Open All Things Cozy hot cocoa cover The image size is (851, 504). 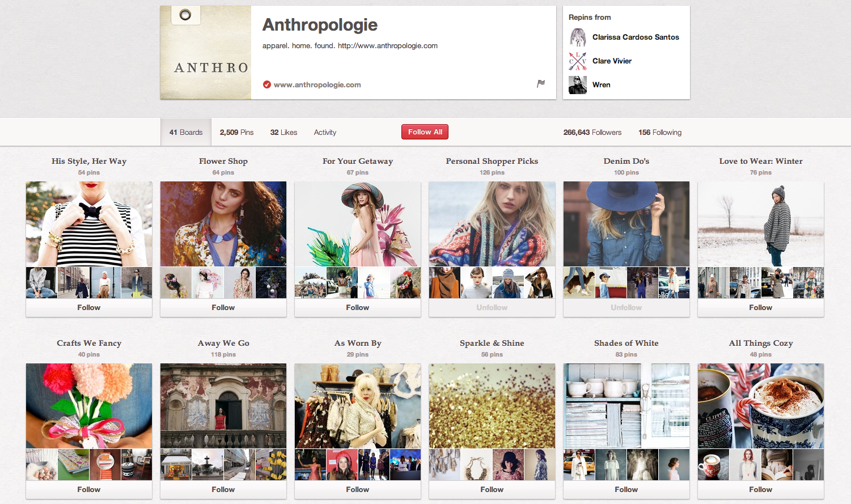761,406
